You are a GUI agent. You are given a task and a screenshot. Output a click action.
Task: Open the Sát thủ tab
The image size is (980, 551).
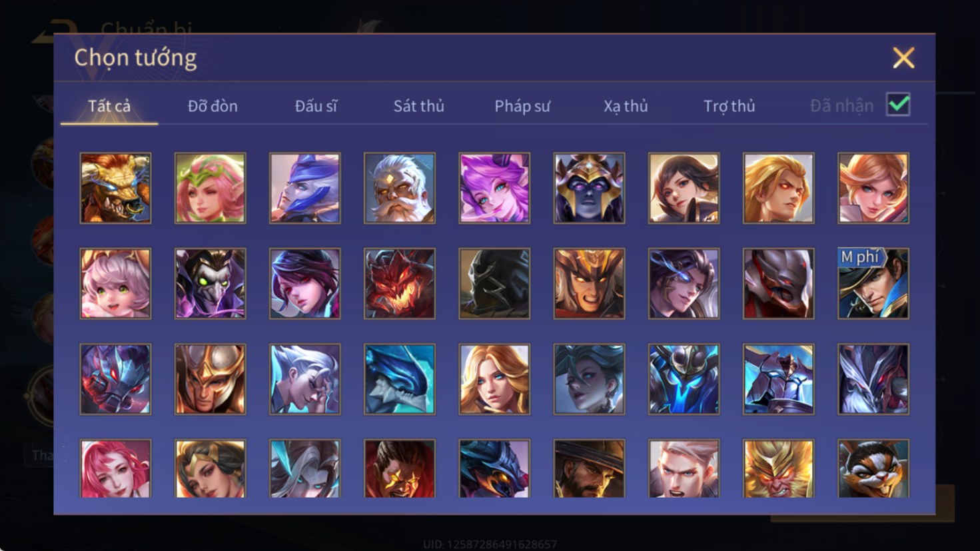point(418,106)
